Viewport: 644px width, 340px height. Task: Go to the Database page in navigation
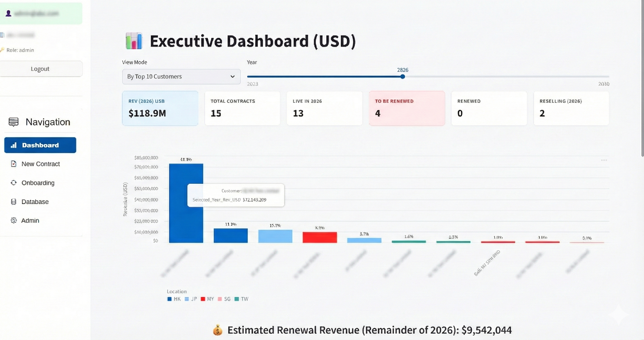[35, 201]
